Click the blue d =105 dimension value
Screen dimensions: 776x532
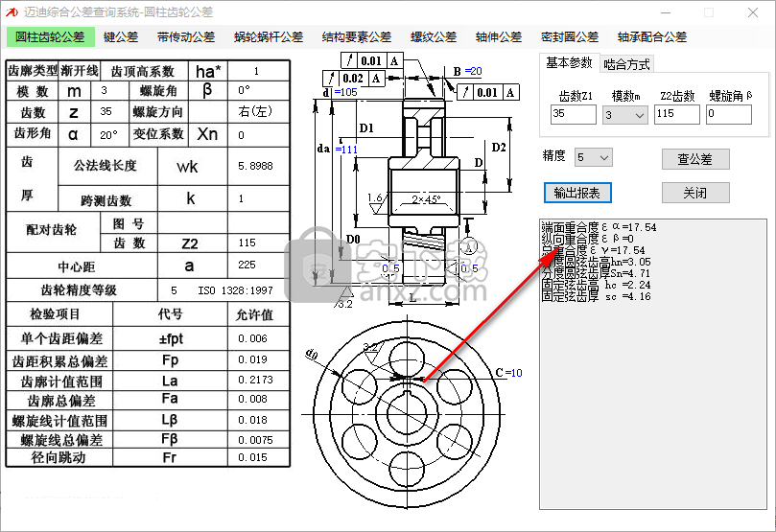(346, 92)
